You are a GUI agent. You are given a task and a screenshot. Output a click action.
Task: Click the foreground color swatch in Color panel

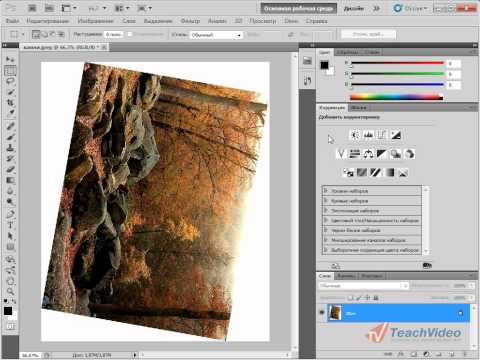point(324,65)
